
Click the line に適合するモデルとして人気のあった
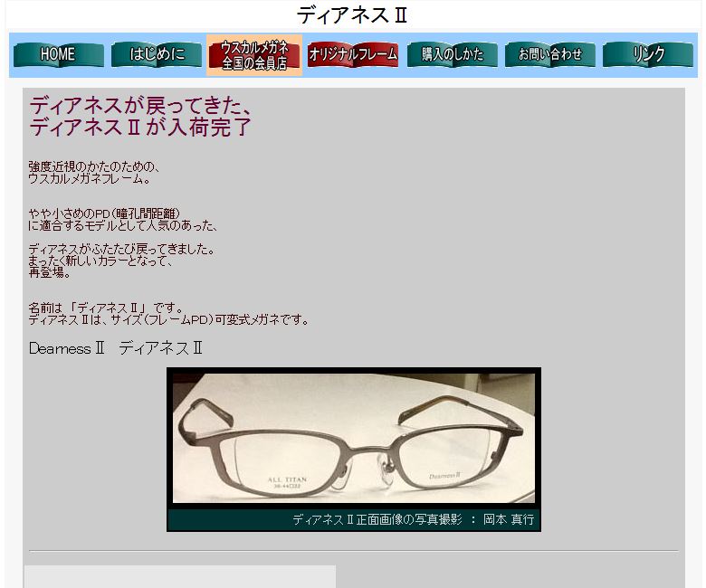pyautogui.click(x=123, y=225)
